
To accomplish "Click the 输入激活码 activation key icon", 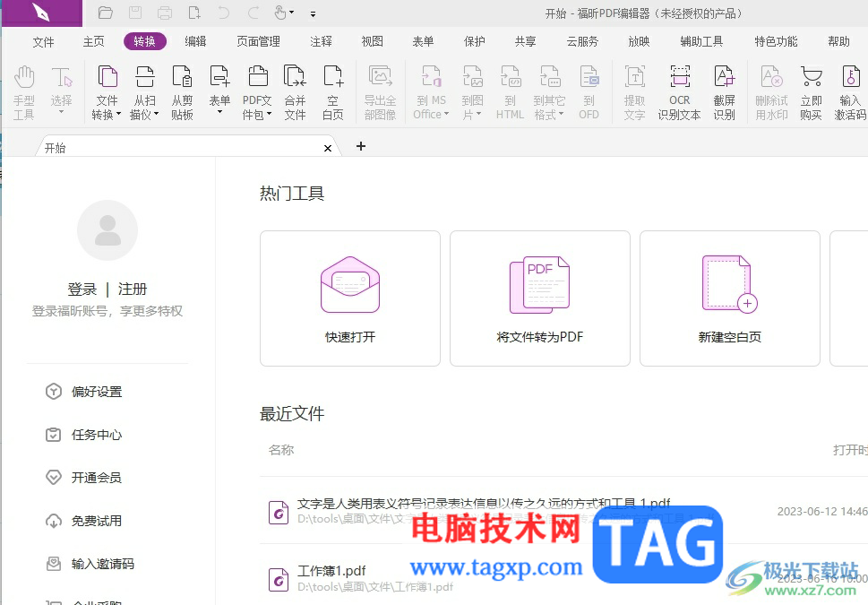I will (850, 92).
